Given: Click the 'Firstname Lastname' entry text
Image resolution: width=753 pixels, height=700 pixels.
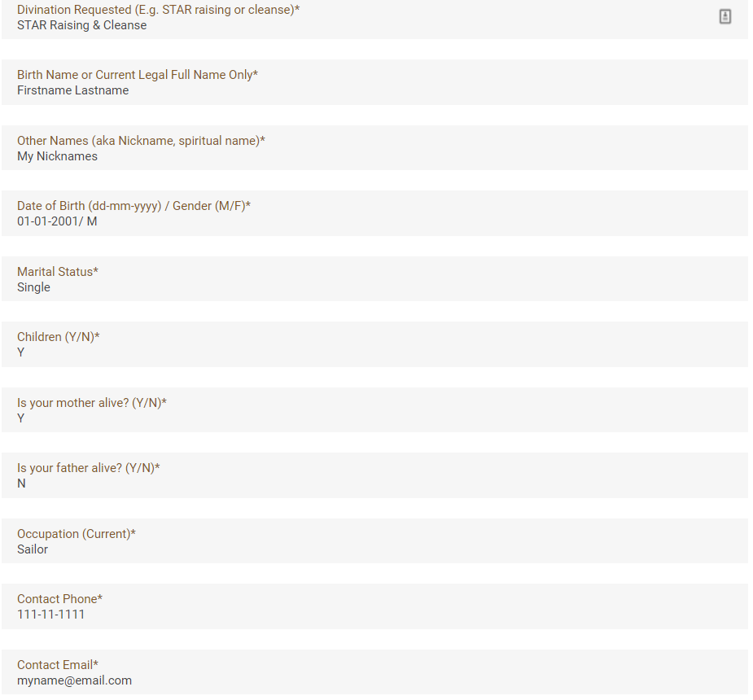Looking at the screenshot, I should pyautogui.click(x=73, y=90).
